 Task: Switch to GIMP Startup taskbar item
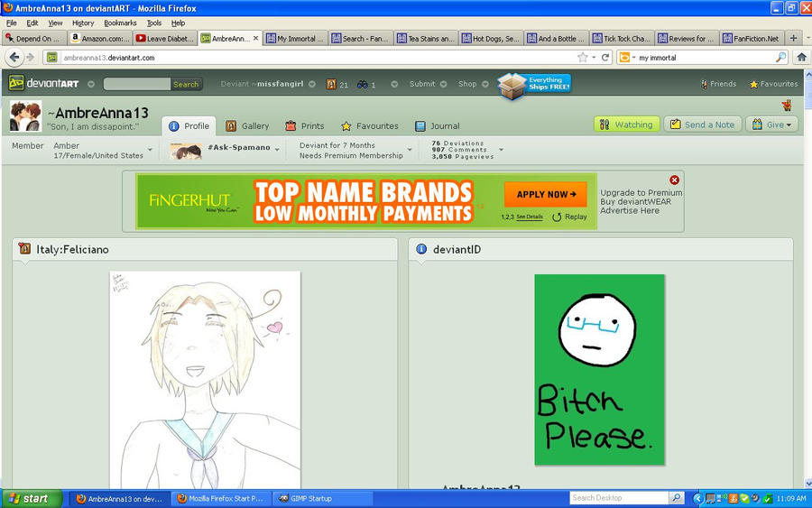coord(323,499)
